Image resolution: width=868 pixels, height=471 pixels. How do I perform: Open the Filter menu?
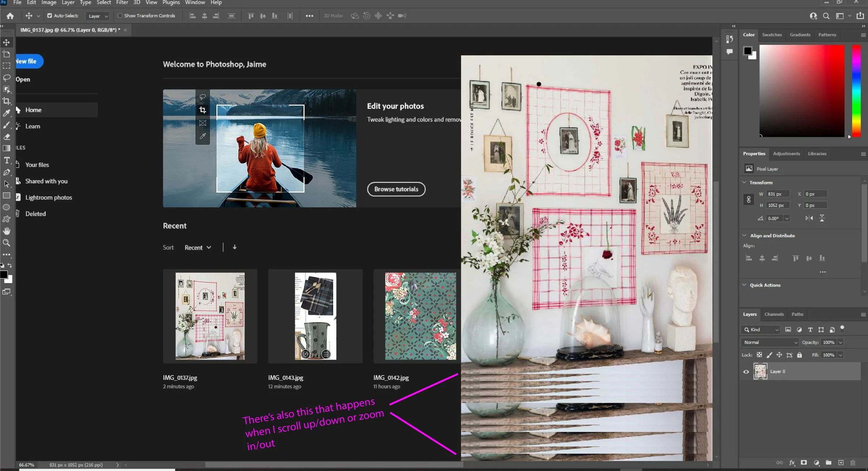(122, 3)
